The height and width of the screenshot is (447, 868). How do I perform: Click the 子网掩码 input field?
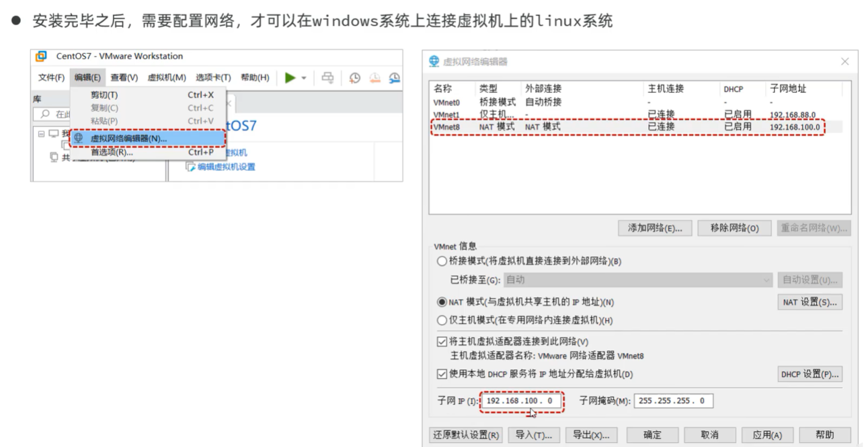click(x=673, y=401)
